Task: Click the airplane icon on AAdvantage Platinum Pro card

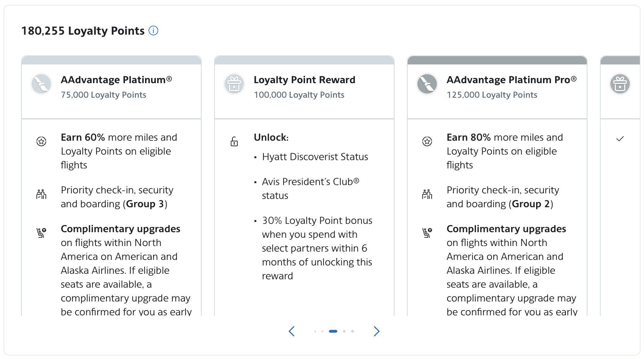Action: tap(427, 84)
